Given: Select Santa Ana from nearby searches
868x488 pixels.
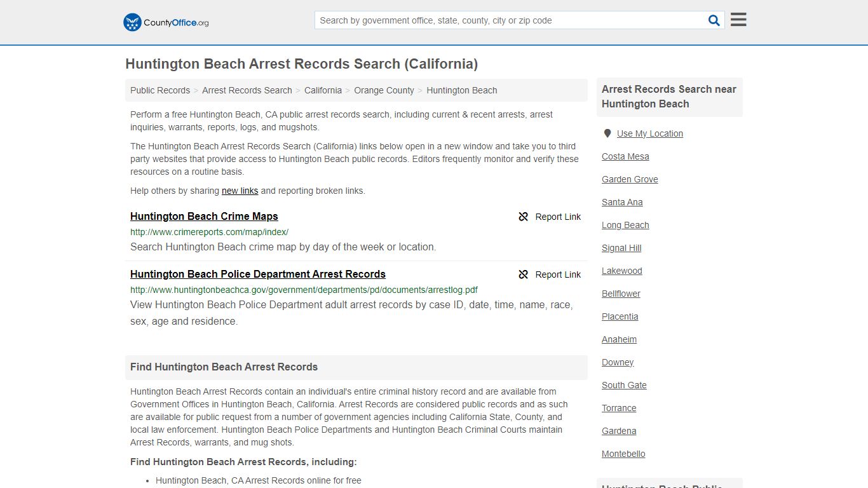Looking at the screenshot, I should (x=622, y=202).
